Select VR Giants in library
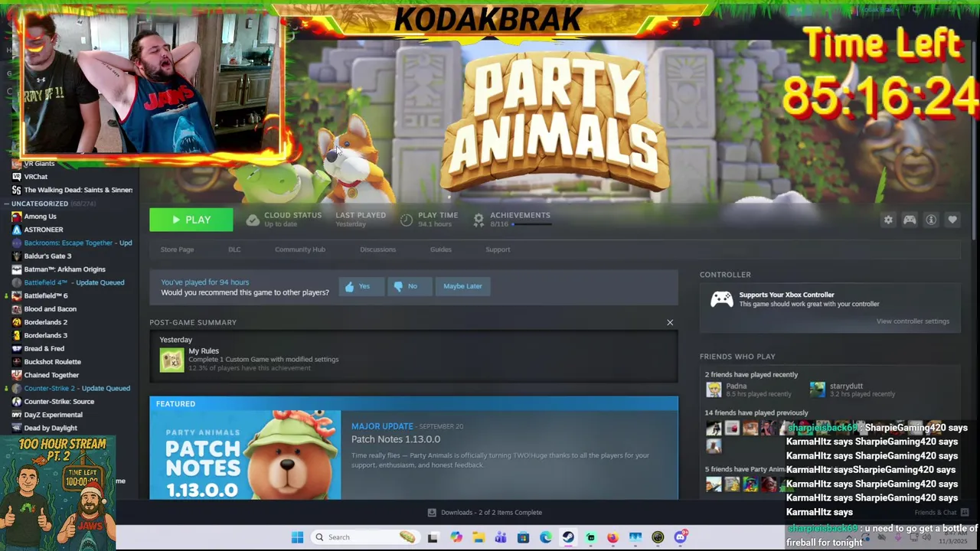This screenshot has width=980, height=551. coord(39,163)
